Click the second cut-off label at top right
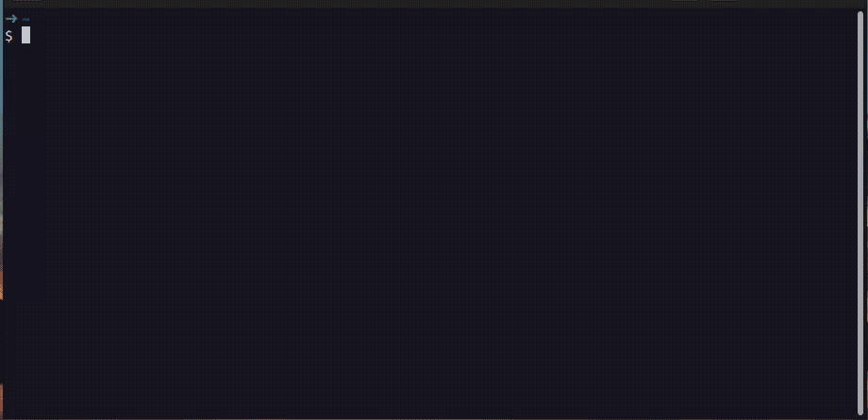Viewport: 868px width, 420px height. pos(724,1)
